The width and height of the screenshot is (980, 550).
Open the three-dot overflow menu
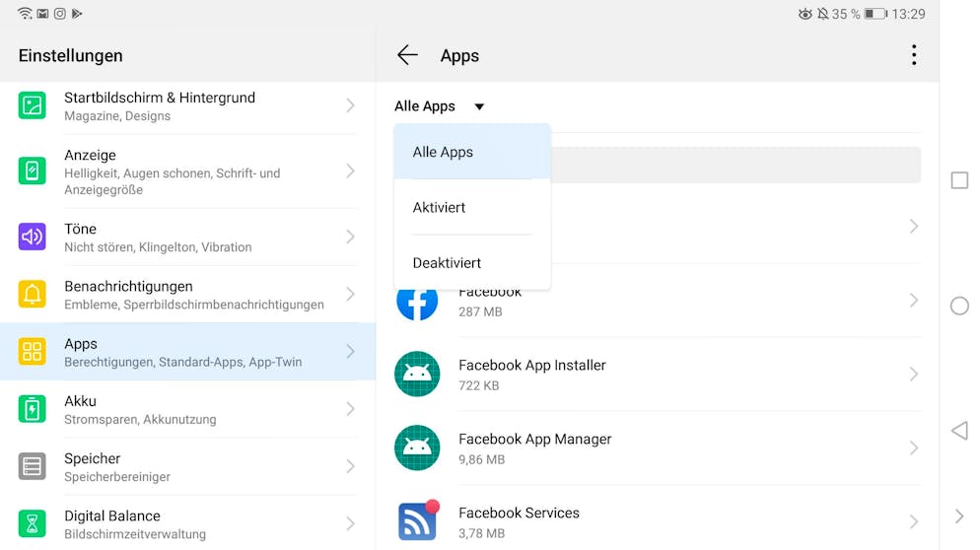(914, 55)
